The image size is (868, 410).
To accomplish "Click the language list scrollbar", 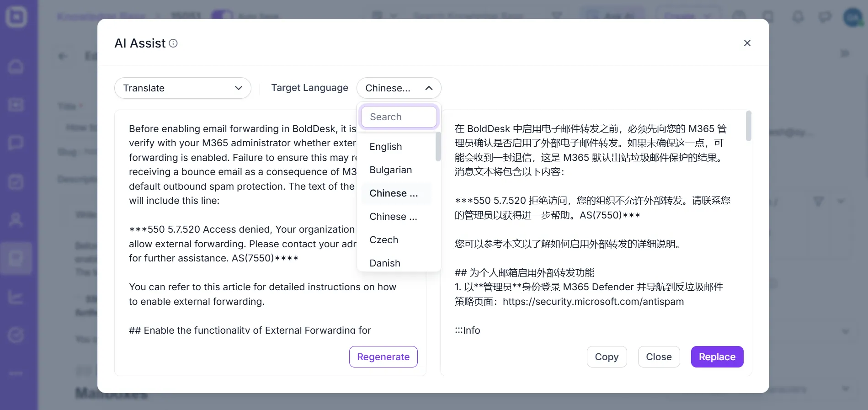I will (438, 147).
